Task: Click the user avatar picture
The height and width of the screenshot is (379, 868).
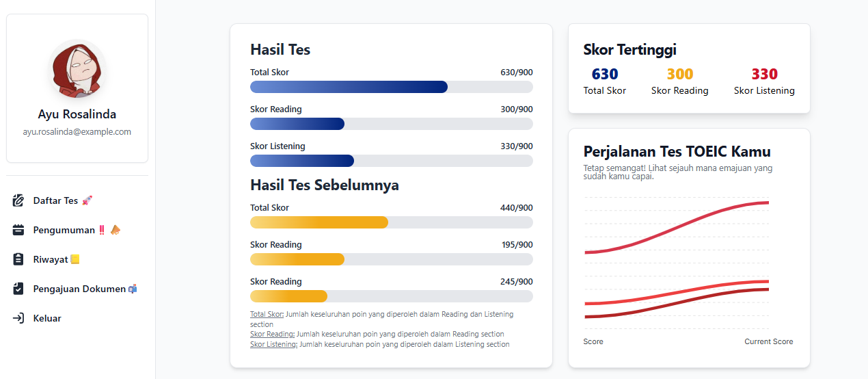Action: pos(77,68)
